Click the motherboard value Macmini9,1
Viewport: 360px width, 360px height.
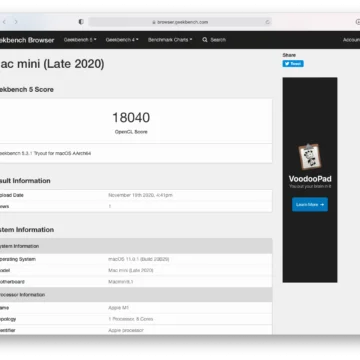[x=121, y=282]
